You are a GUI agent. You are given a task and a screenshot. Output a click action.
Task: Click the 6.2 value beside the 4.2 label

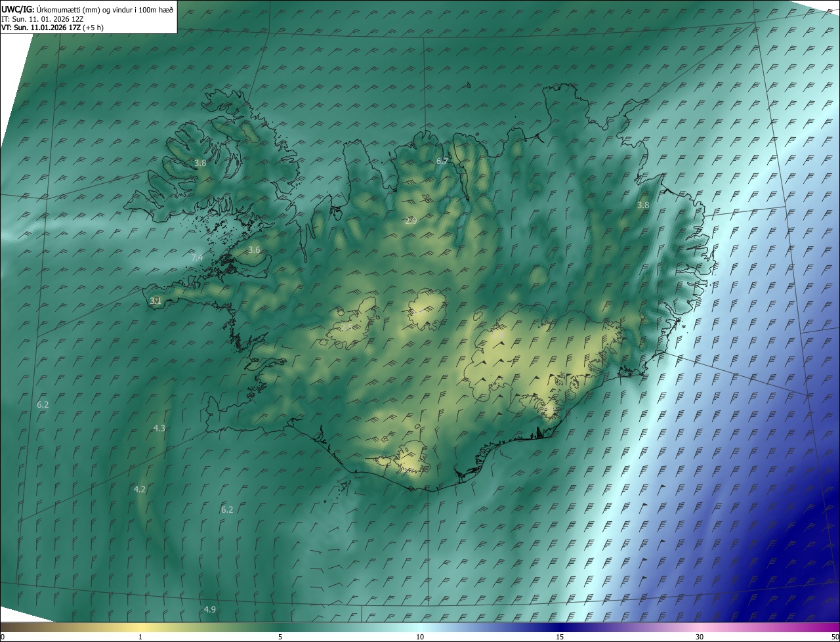227,509
